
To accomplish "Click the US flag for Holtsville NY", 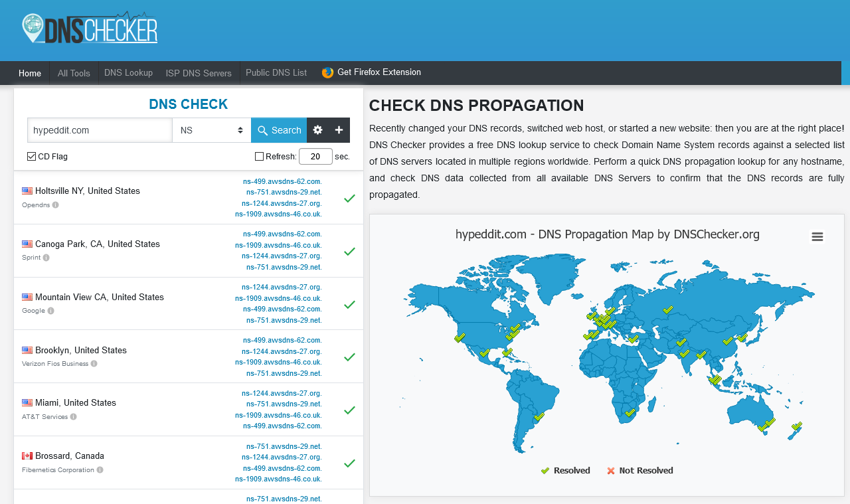I will (27, 191).
